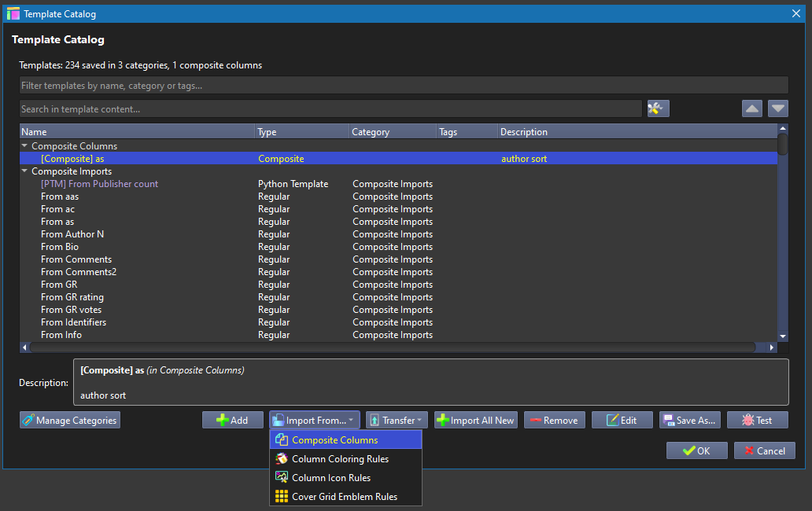Click the Import All New button
Image resolution: width=812 pixels, height=511 pixels.
[x=476, y=420]
